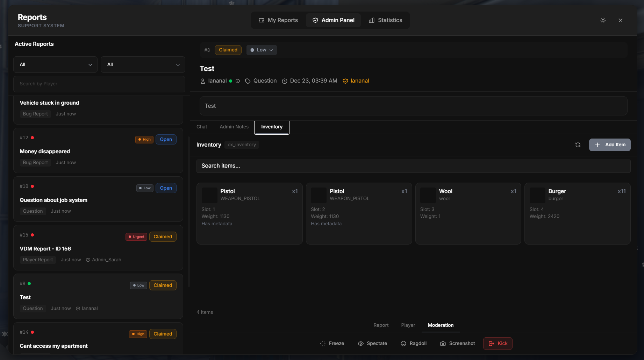
Task: Click the clock icon beside Dec 23 date
Action: point(285,81)
